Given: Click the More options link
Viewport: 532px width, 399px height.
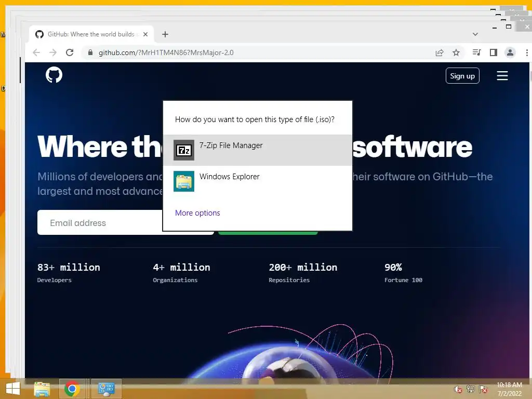Looking at the screenshot, I should (197, 212).
